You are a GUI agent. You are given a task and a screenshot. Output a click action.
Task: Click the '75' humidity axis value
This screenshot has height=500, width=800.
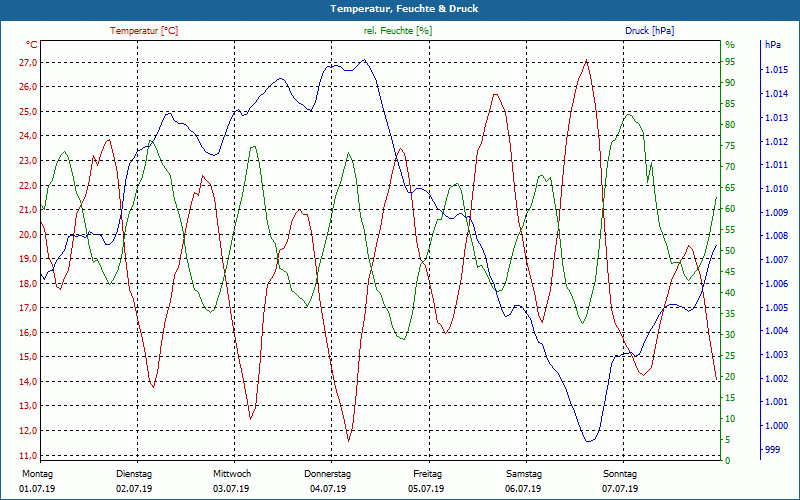[x=730, y=145]
